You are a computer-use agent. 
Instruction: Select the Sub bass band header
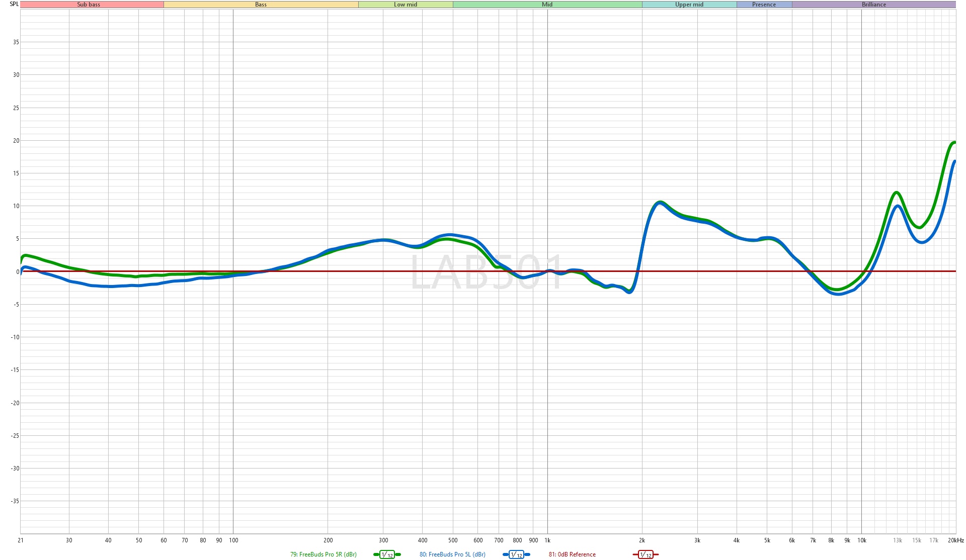[x=89, y=5]
